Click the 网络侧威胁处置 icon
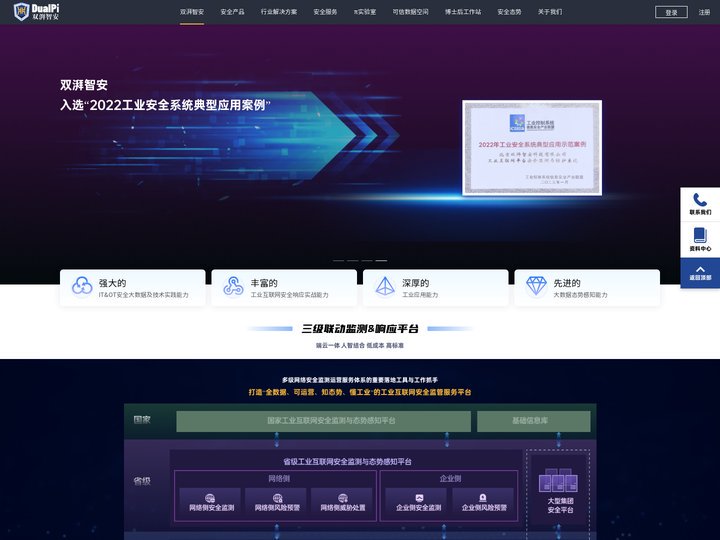720x540 pixels. coord(343,498)
